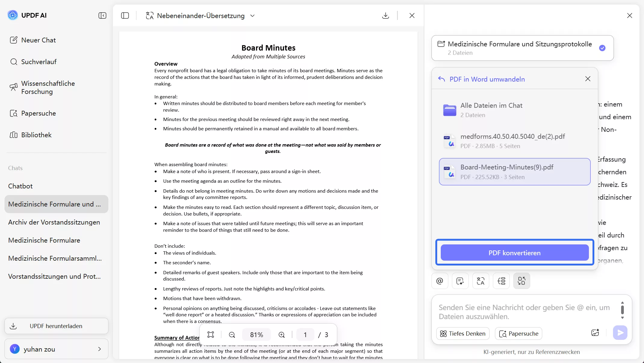Open the @ mention file selector

click(x=439, y=281)
